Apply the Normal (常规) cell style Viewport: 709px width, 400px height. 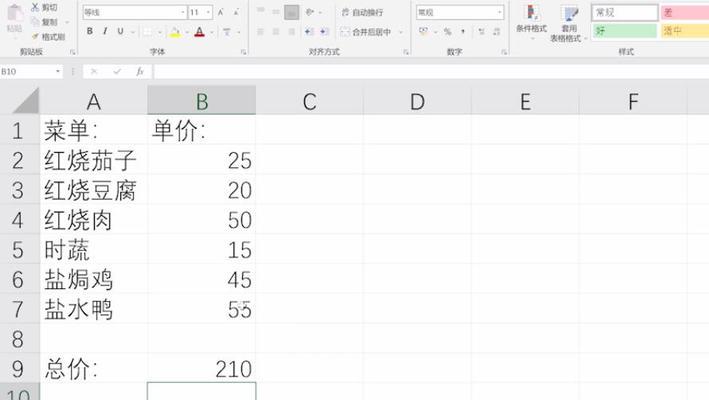(x=624, y=13)
